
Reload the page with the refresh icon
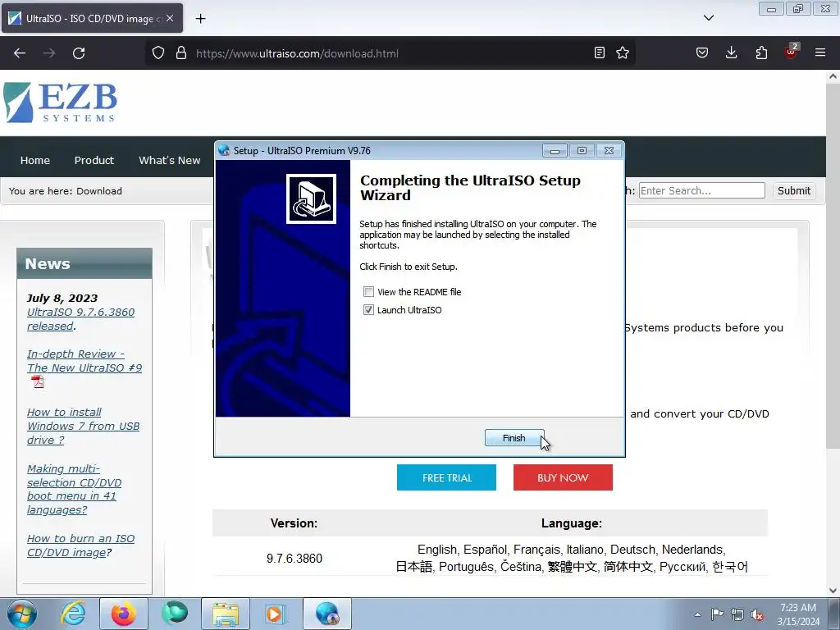tap(79, 53)
